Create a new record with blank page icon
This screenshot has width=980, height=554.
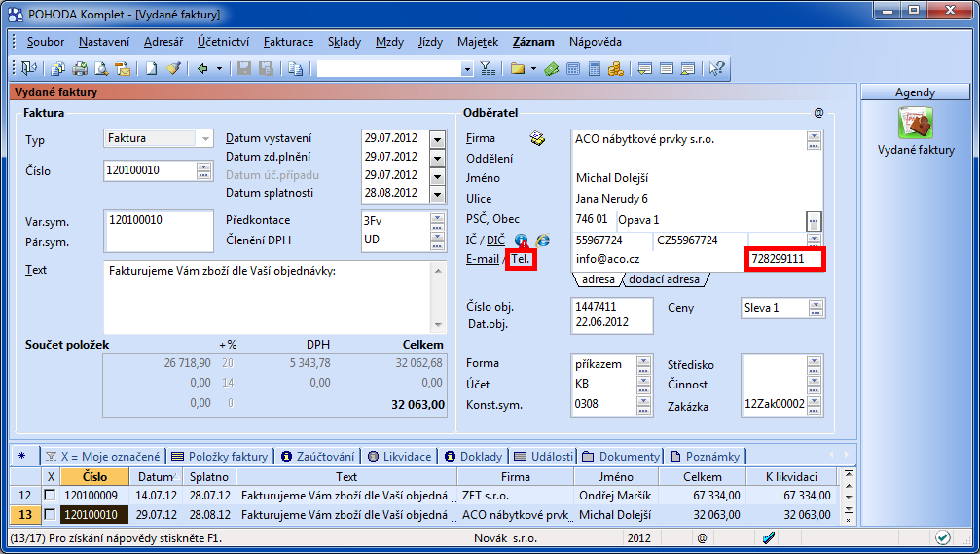click(151, 68)
